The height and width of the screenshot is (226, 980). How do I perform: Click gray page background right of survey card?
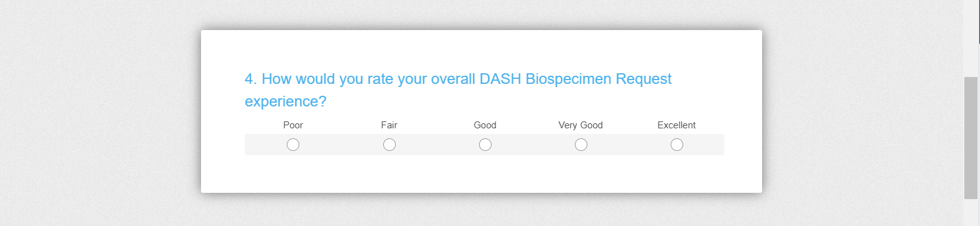coord(862,113)
